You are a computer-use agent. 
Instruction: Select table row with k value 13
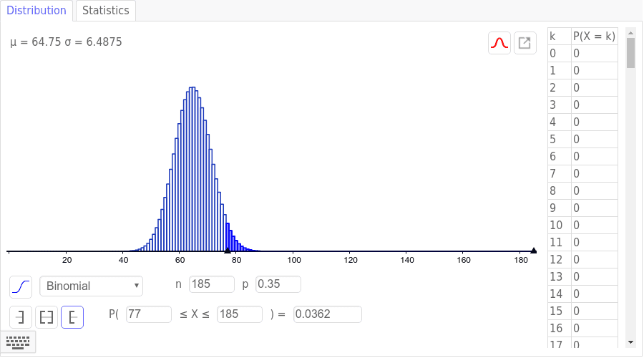pos(582,276)
